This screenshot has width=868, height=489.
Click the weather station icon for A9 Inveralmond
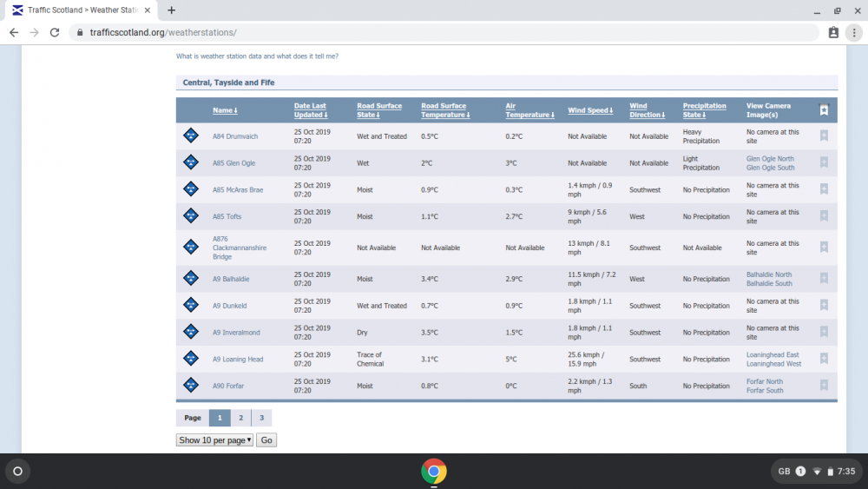191,332
